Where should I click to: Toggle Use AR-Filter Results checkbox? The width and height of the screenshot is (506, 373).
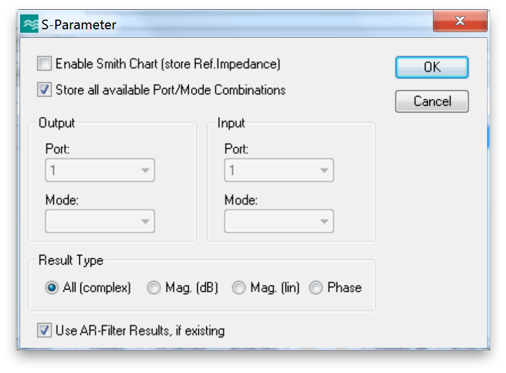coord(44,330)
